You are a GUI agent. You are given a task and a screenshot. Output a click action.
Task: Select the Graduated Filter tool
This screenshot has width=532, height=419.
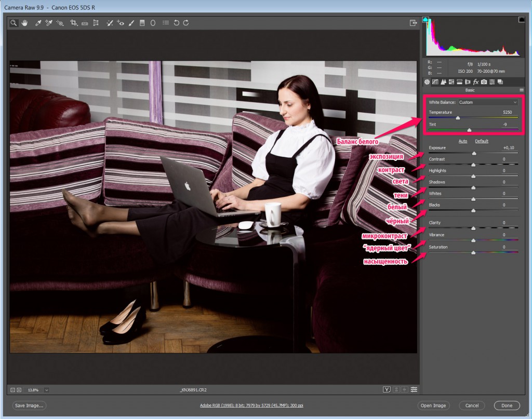click(142, 23)
